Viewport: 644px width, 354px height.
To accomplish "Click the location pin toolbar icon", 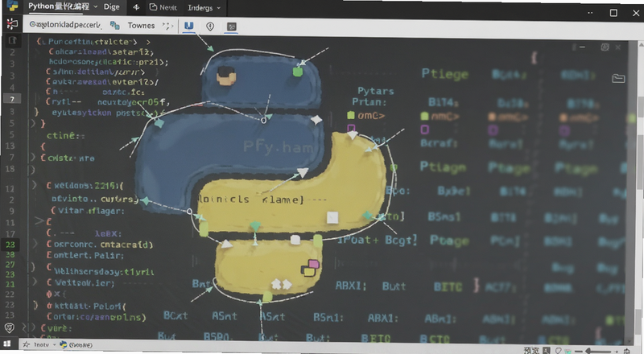I will click(x=210, y=27).
